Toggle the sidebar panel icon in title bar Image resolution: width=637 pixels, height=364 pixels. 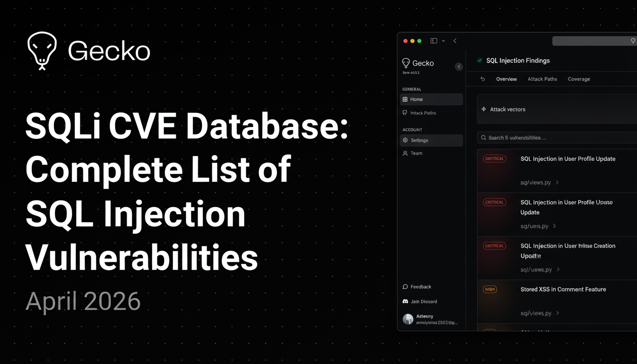[x=433, y=41]
